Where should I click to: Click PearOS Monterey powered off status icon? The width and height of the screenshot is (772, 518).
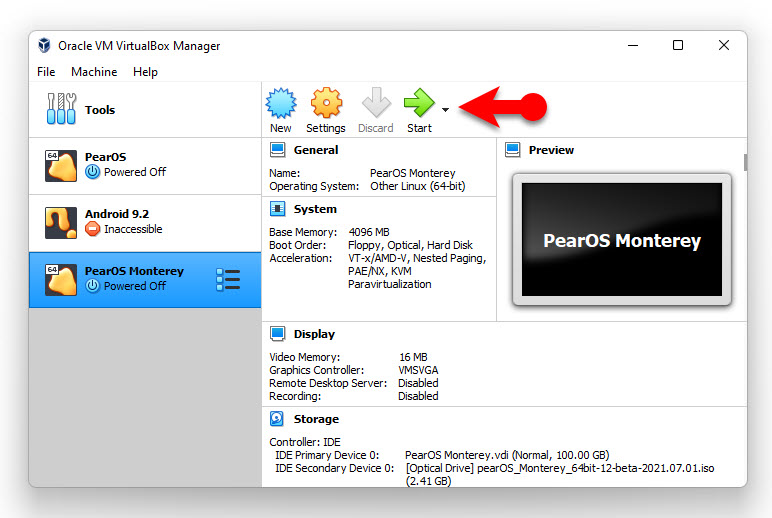pos(93,286)
